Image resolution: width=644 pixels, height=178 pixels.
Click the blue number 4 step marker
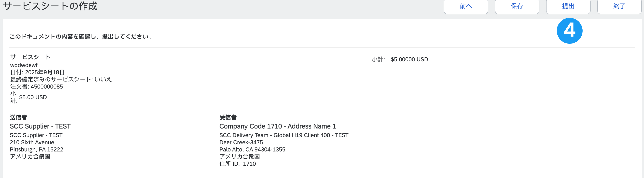coord(569,31)
